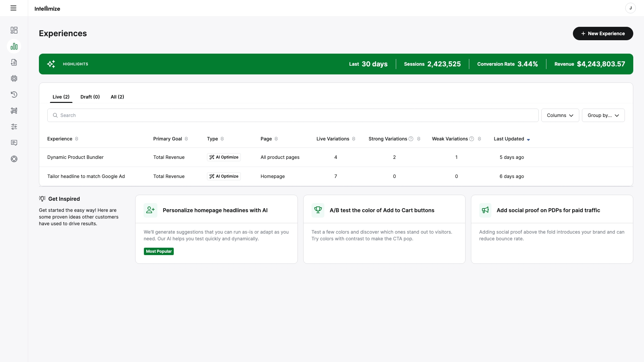644x362 pixels.
Task: Sort by Experience column
Action: pyautogui.click(x=76, y=139)
